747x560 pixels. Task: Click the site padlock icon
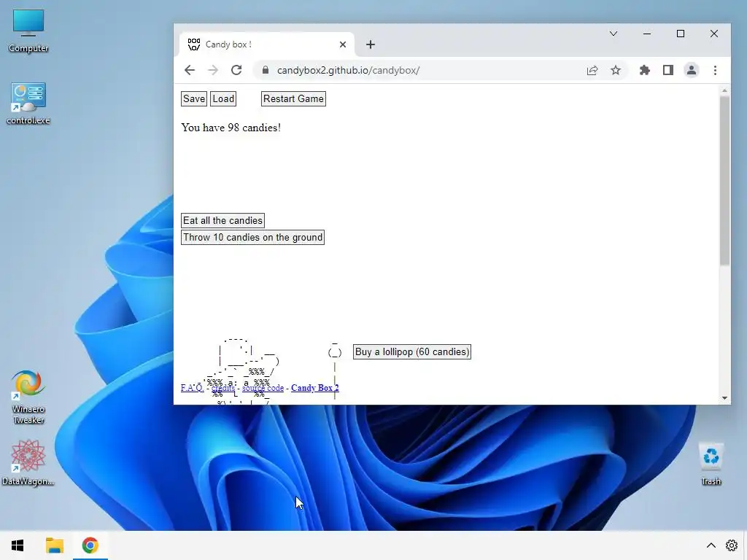[266, 71]
